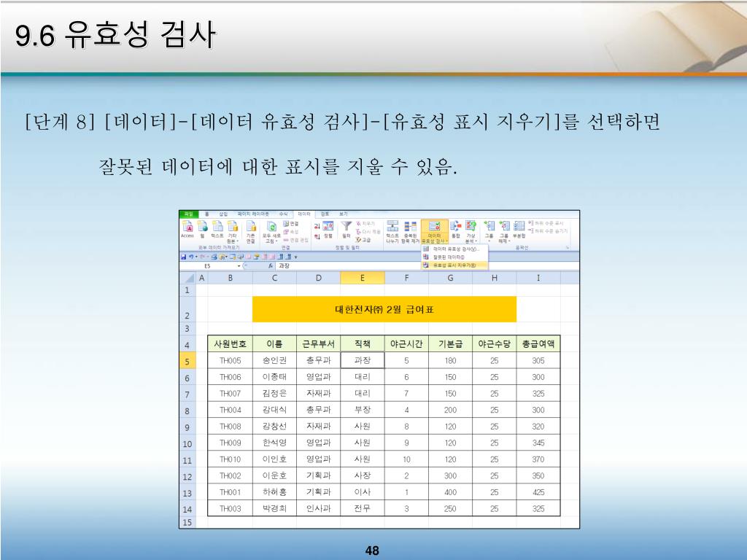Click the Insert Function fx icon
Viewport: 747px width, 560px height.
pyautogui.click(x=271, y=265)
